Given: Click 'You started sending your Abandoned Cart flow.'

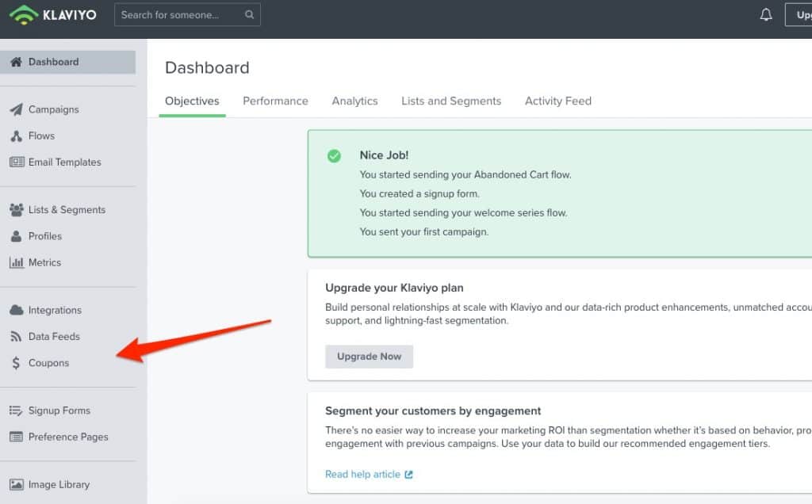Looking at the screenshot, I should (465, 175).
